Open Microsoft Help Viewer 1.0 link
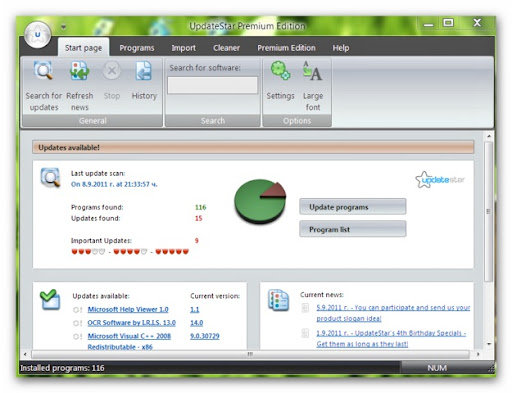Screen dimensions: 512x393 pyautogui.click(x=128, y=309)
